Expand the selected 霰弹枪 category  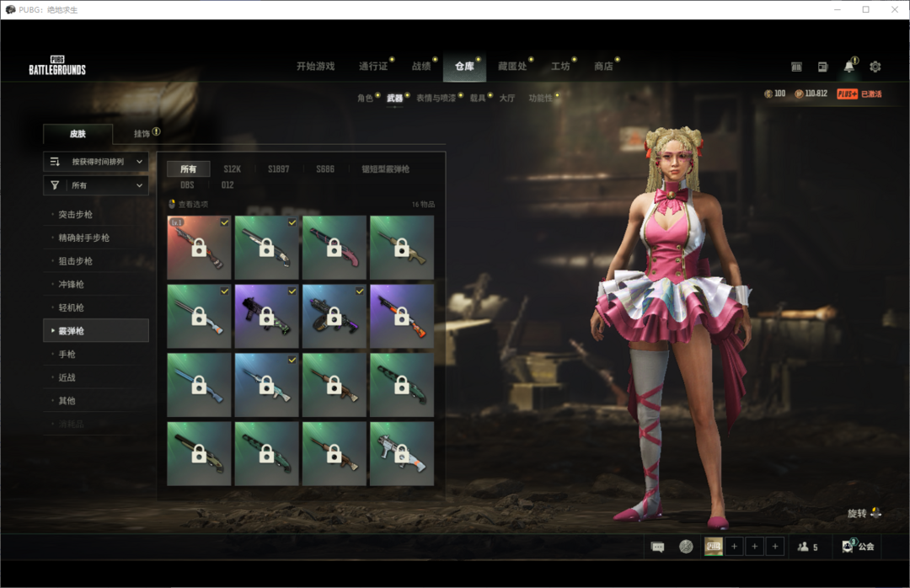coord(96,330)
